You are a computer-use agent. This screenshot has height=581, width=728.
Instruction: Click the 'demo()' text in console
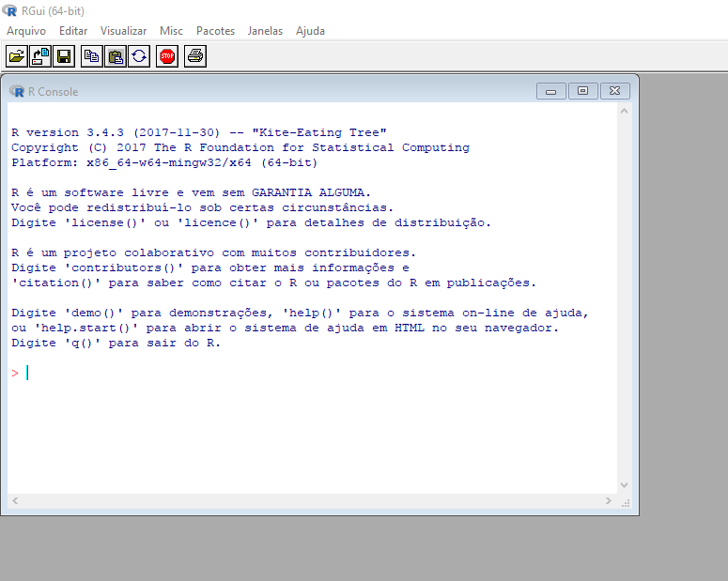tap(93, 313)
